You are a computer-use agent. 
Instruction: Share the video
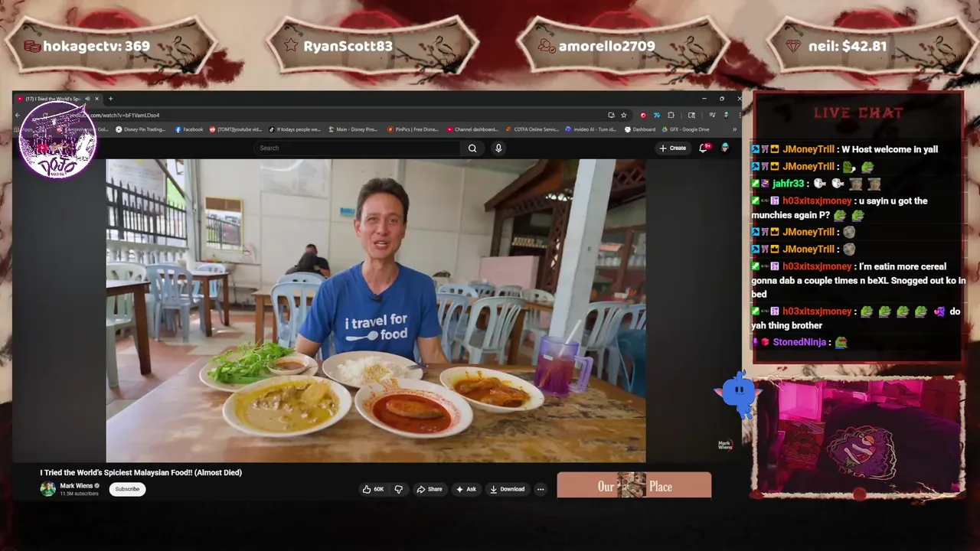pyautogui.click(x=430, y=489)
